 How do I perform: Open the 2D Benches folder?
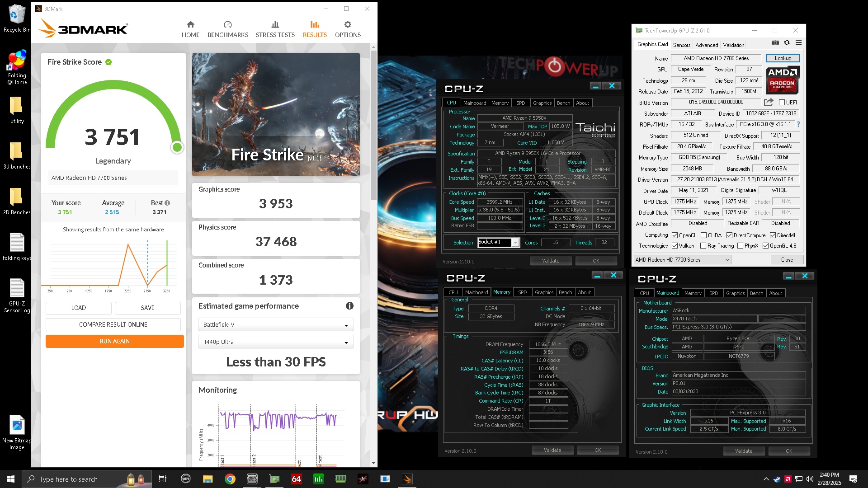17,201
